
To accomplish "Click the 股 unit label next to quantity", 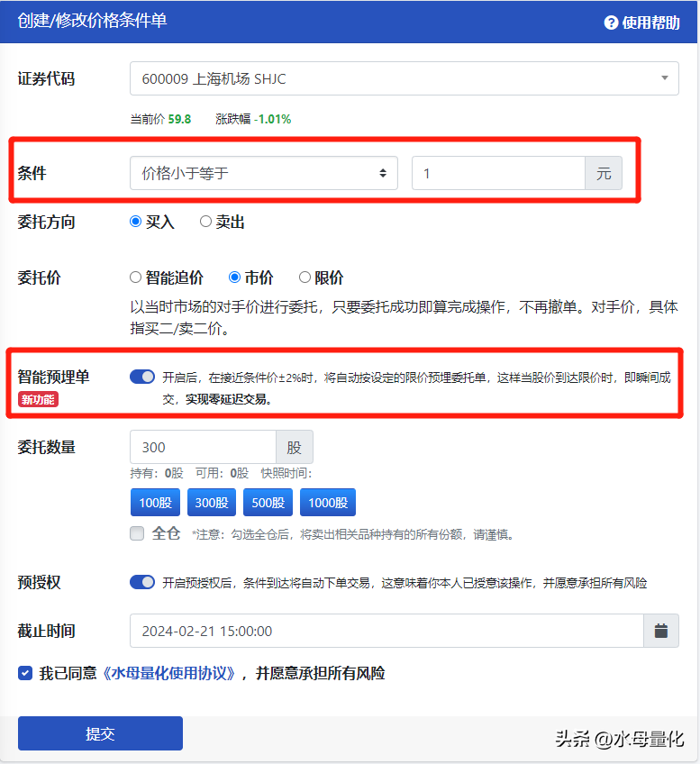I will coord(295,447).
